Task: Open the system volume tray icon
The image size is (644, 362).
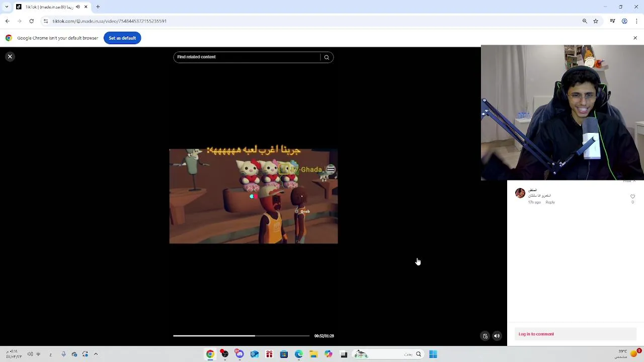Action: (30, 354)
